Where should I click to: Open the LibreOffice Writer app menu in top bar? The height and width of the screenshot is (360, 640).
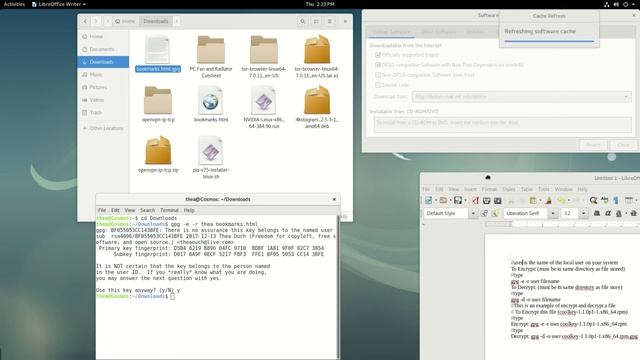click(x=59, y=4)
